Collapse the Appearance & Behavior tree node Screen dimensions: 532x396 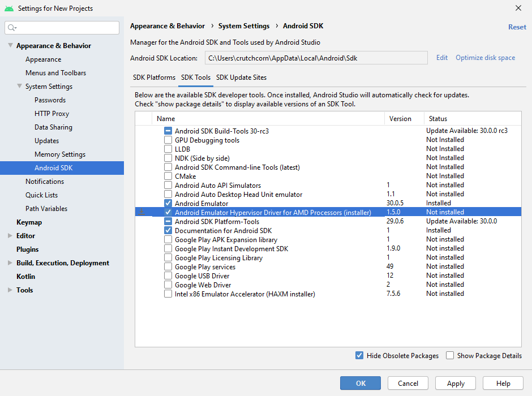(x=10, y=45)
